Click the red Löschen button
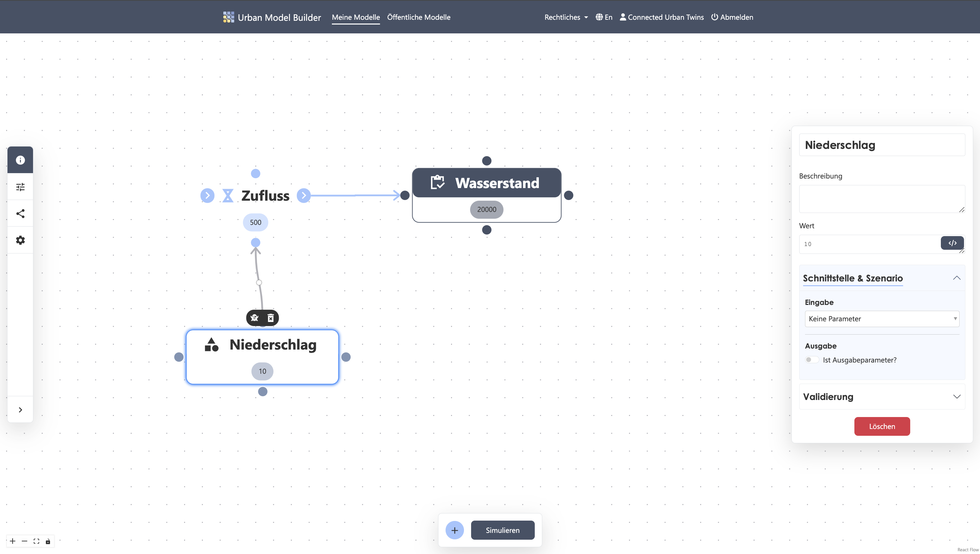980x554 pixels. tap(882, 426)
